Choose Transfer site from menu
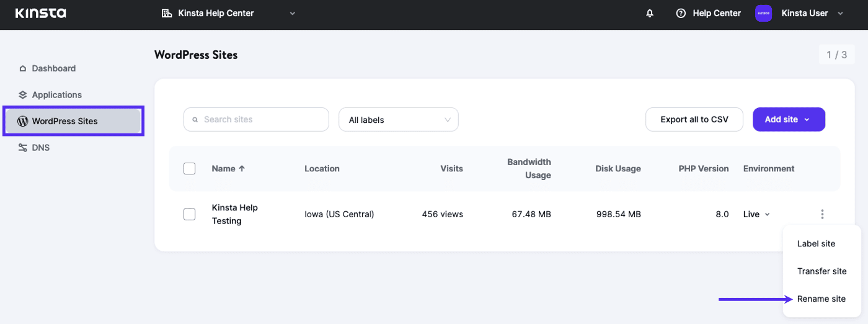Screen dimensions: 868x324 tap(821, 271)
